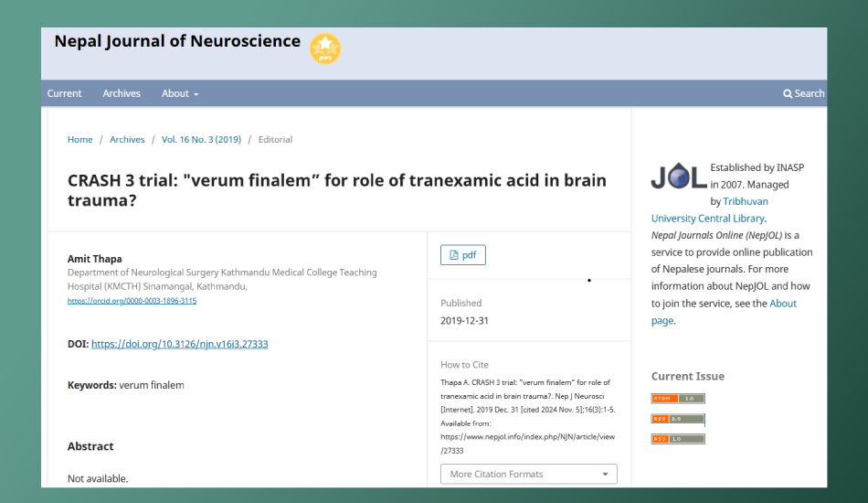
Task: Click the Abstract heading
Action: click(90, 446)
